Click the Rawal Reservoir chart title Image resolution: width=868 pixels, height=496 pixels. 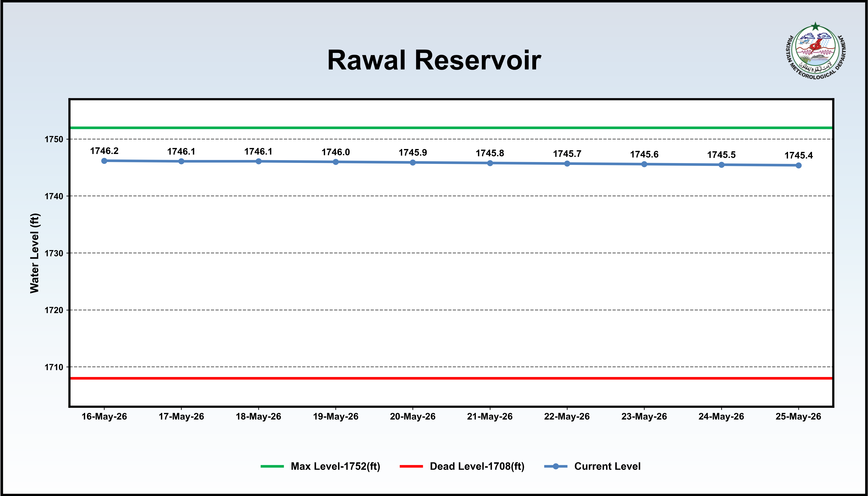click(434, 60)
